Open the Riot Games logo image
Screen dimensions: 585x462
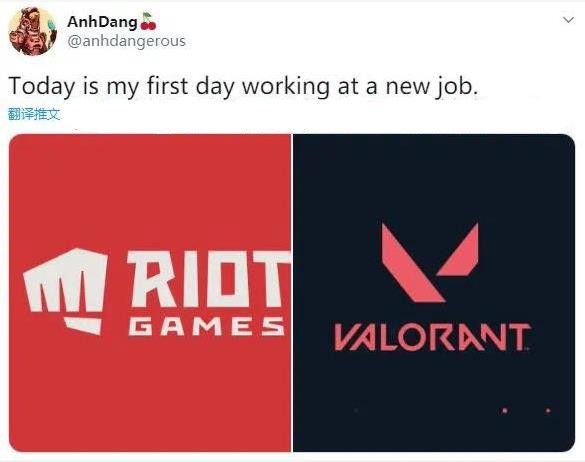pos(150,293)
